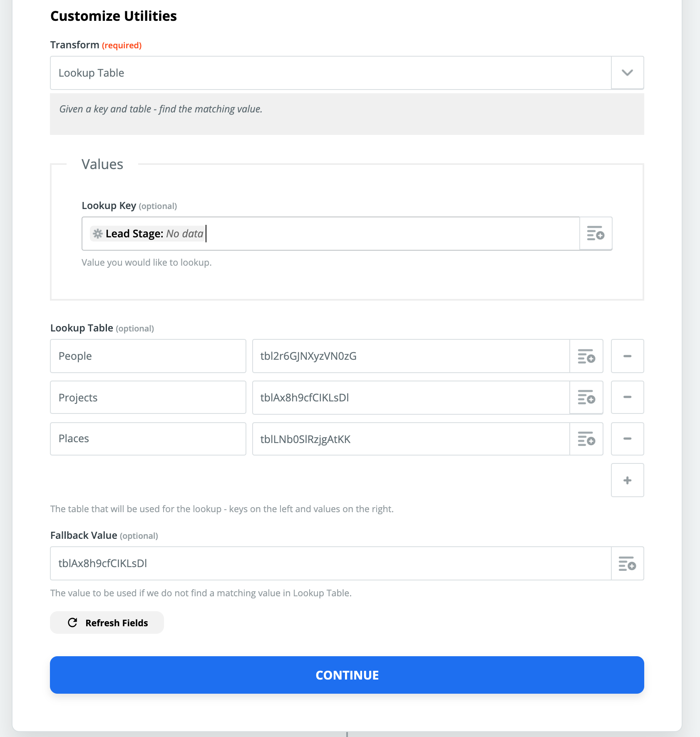Screen dimensions: 700x737
Task: Edit the Fallback Value text field
Action: click(x=330, y=563)
